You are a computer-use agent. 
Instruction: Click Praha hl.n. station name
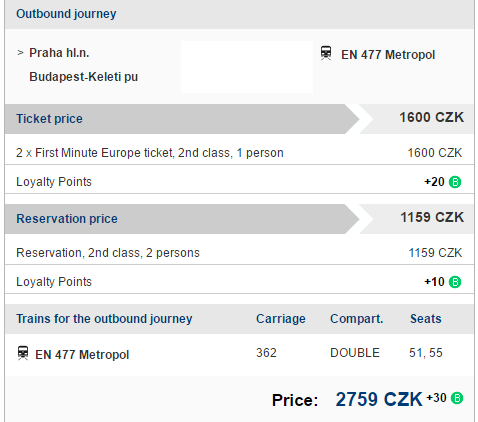(x=59, y=53)
